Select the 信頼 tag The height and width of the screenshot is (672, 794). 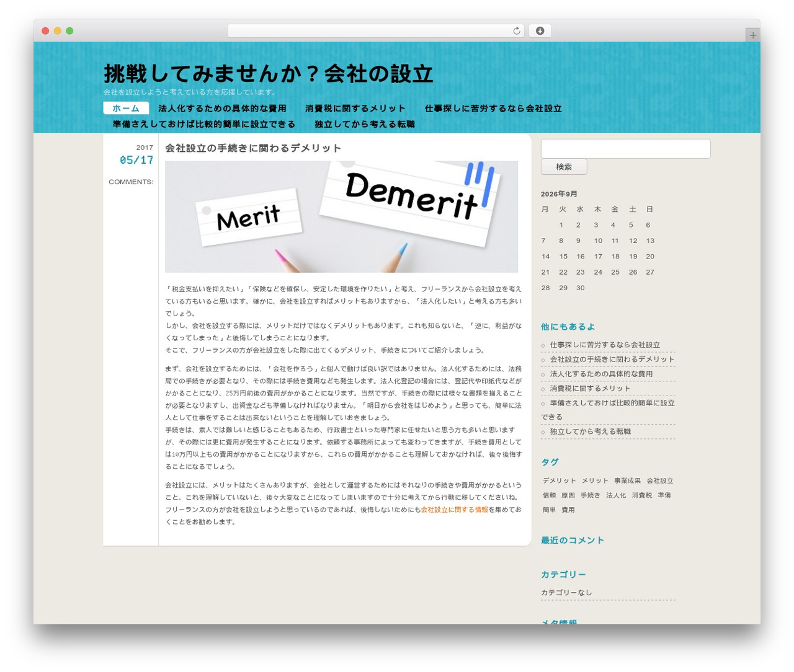[549, 495]
